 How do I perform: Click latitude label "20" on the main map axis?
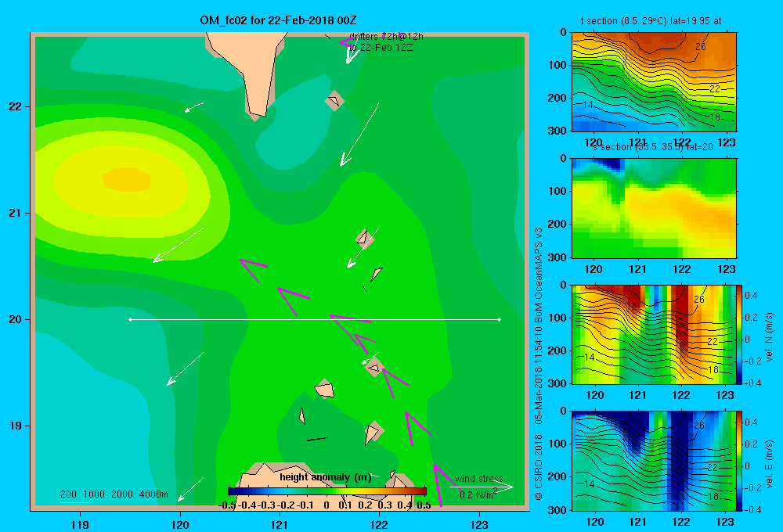point(16,319)
